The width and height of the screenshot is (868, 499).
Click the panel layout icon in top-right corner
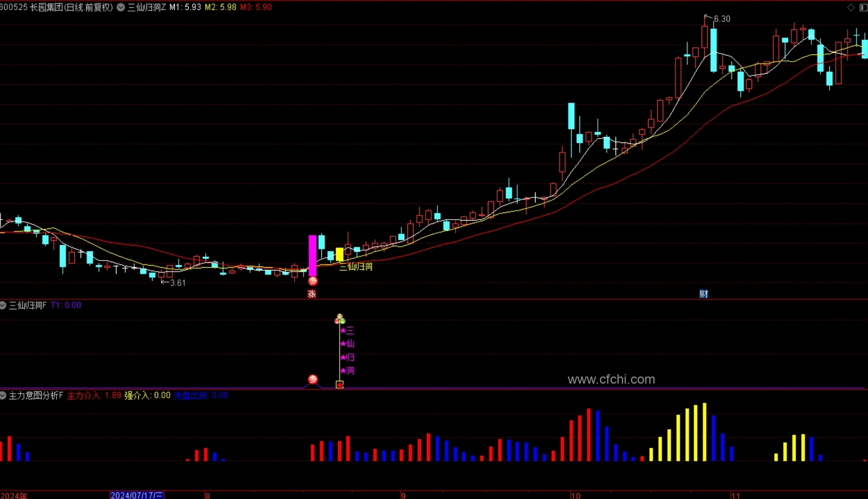tap(864, 7)
